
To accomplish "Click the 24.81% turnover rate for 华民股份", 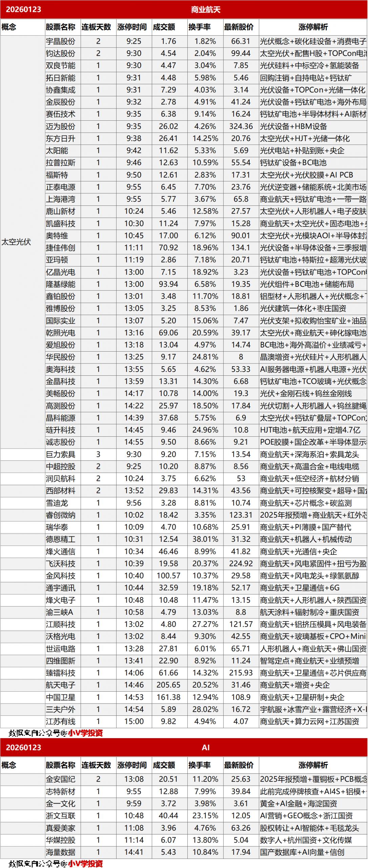I will (x=205, y=357).
